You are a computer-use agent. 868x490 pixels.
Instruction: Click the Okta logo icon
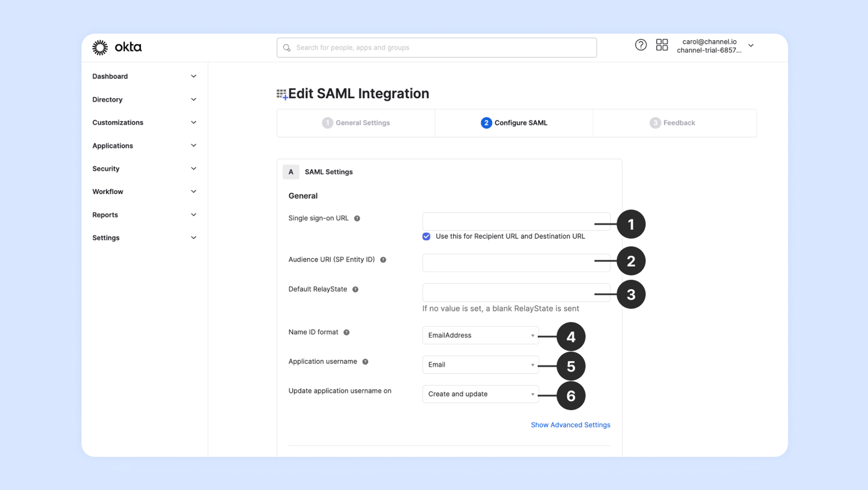[100, 47]
